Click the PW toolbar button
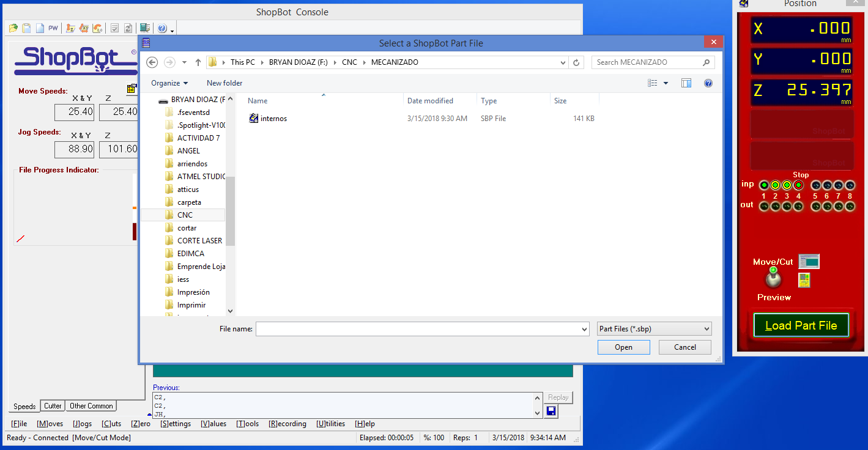Image resolution: width=868 pixels, height=450 pixels. coord(53,28)
